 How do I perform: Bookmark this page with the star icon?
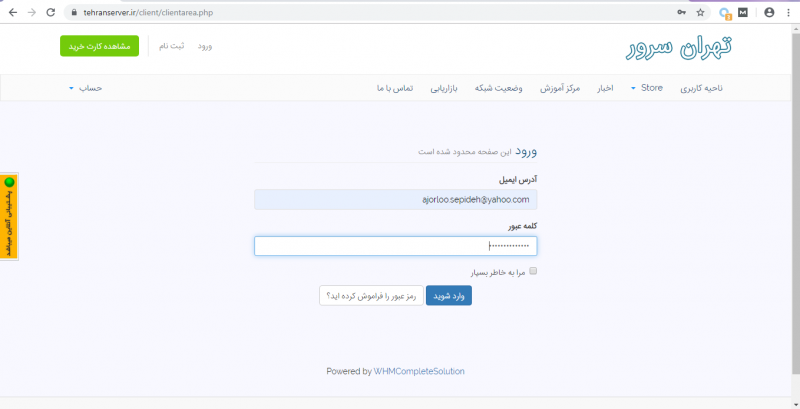point(700,13)
